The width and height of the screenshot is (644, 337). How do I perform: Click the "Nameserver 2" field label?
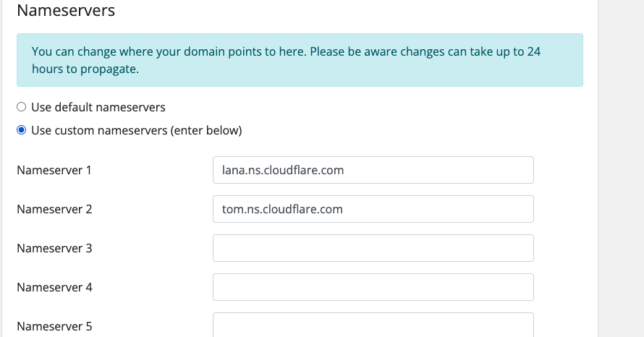[x=54, y=209]
